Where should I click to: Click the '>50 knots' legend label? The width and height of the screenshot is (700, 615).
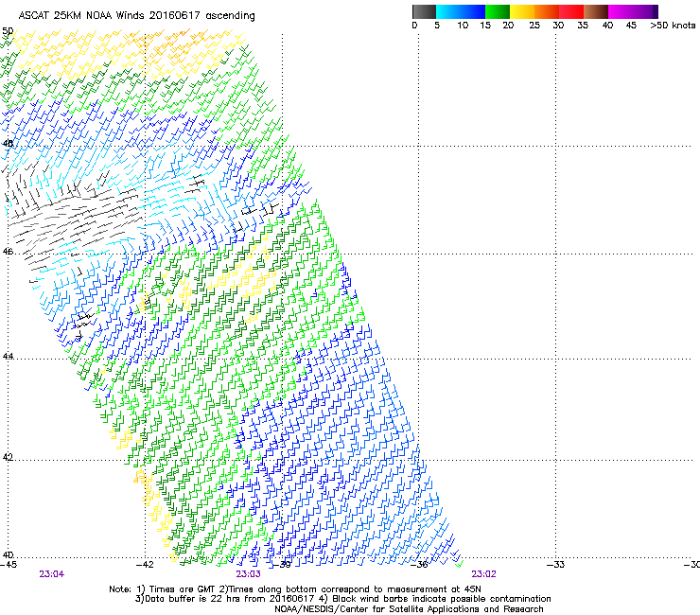tap(673, 26)
